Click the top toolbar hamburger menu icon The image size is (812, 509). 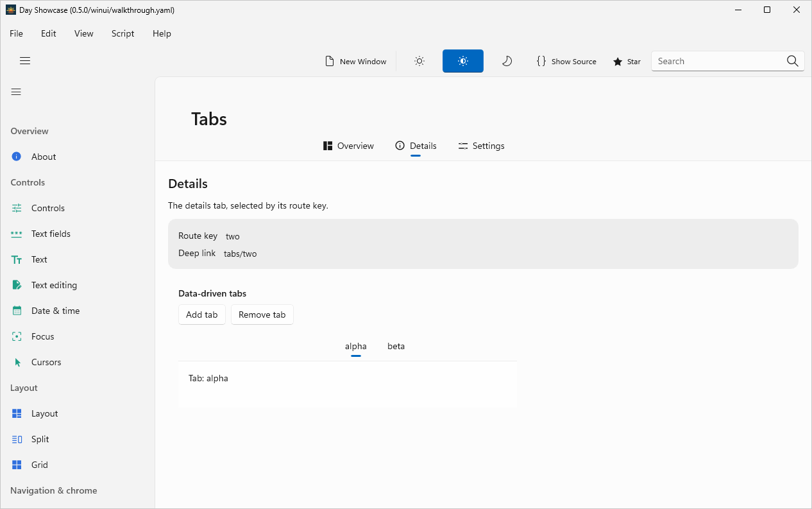click(25, 61)
